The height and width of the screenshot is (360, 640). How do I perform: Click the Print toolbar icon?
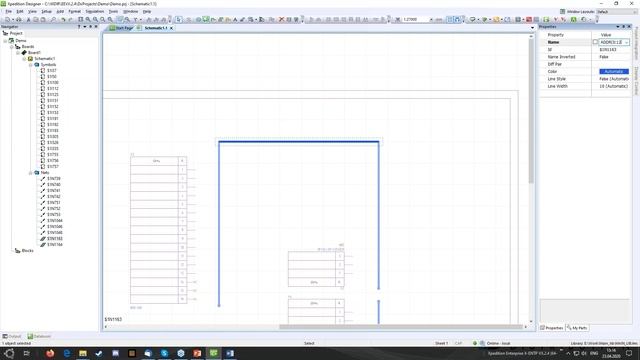pyautogui.click(x=20, y=19)
